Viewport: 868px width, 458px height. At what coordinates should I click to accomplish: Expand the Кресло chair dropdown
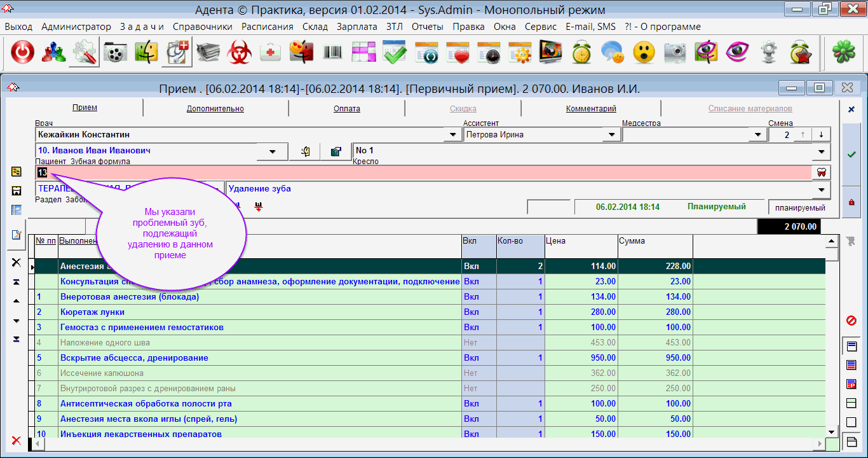[x=822, y=151]
